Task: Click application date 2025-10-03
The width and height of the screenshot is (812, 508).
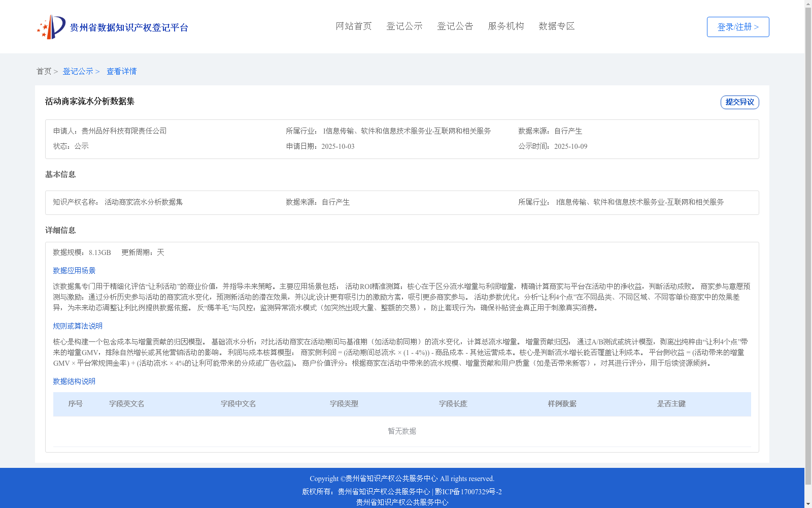Action: point(338,146)
